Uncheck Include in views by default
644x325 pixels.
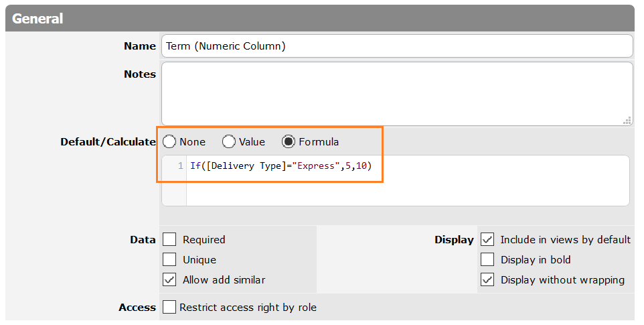tap(487, 239)
